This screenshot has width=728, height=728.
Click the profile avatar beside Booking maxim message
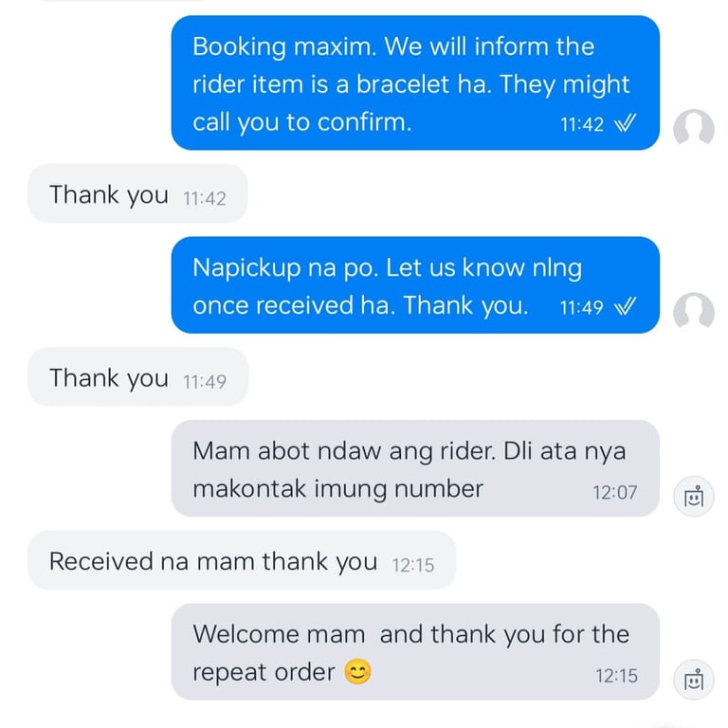tap(694, 127)
